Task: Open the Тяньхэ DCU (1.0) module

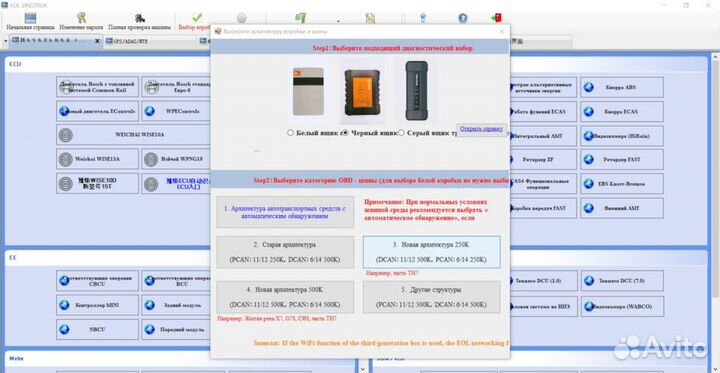Action: [543, 281]
